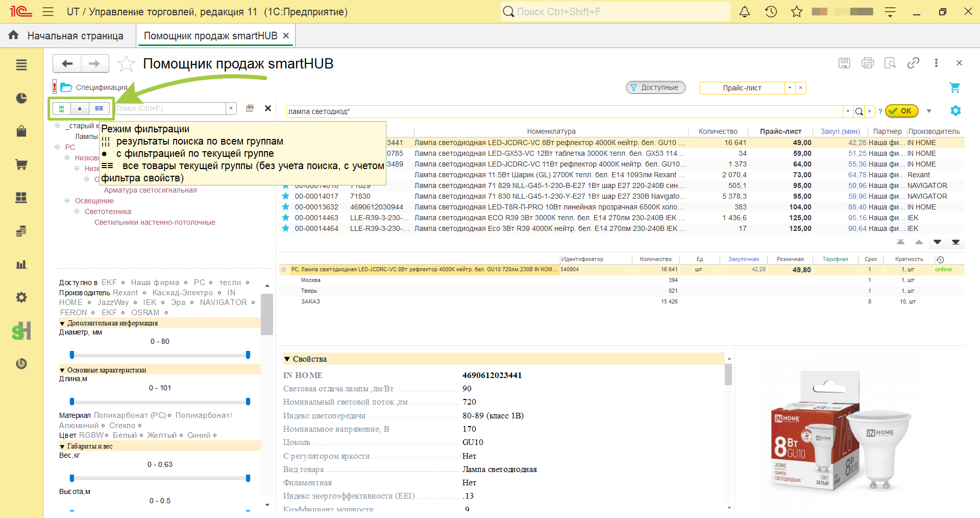Click the notifications bell icon
980x518 pixels.
coord(745,12)
